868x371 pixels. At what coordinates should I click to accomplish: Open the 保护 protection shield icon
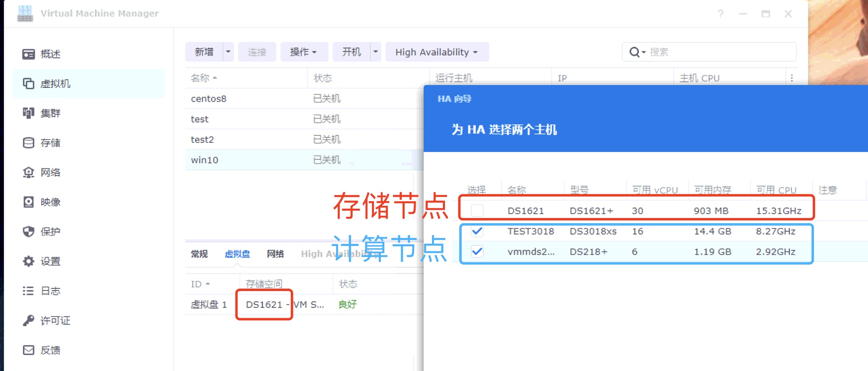point(28,232)
